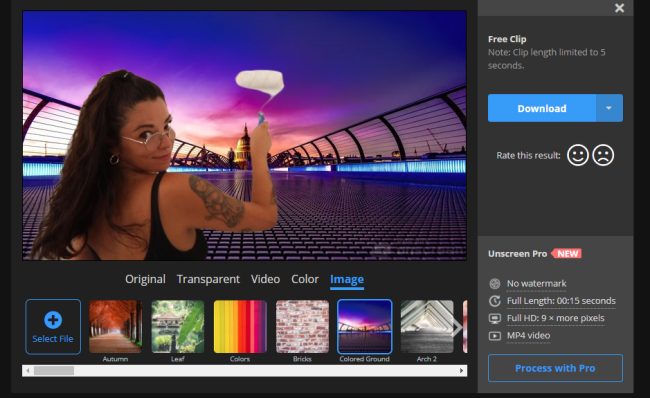
Task: Switch to the Transparent tab
Action: tap(208, 279)
